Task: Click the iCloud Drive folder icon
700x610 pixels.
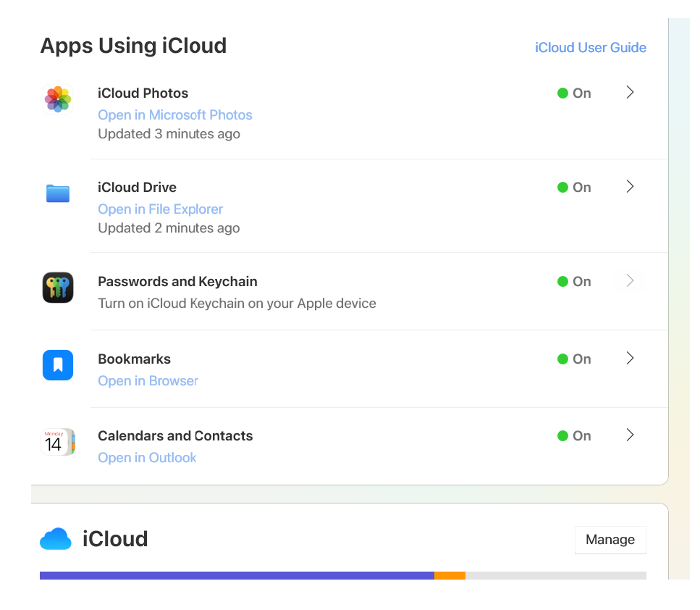Action: point(58,193)
